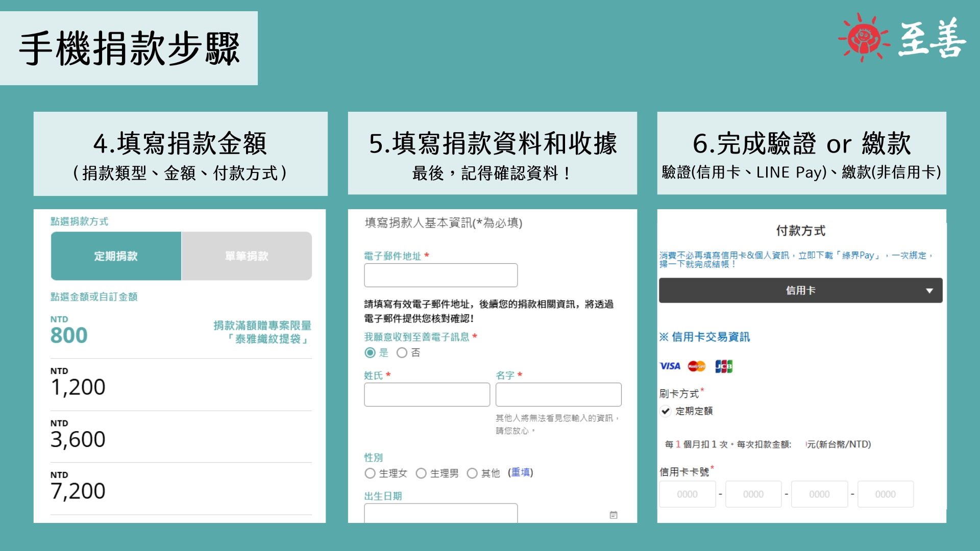Switch to the 單筆捐款 tab
Image resolution: width=980 pixels, height=551 pixels.
point(247,256)
